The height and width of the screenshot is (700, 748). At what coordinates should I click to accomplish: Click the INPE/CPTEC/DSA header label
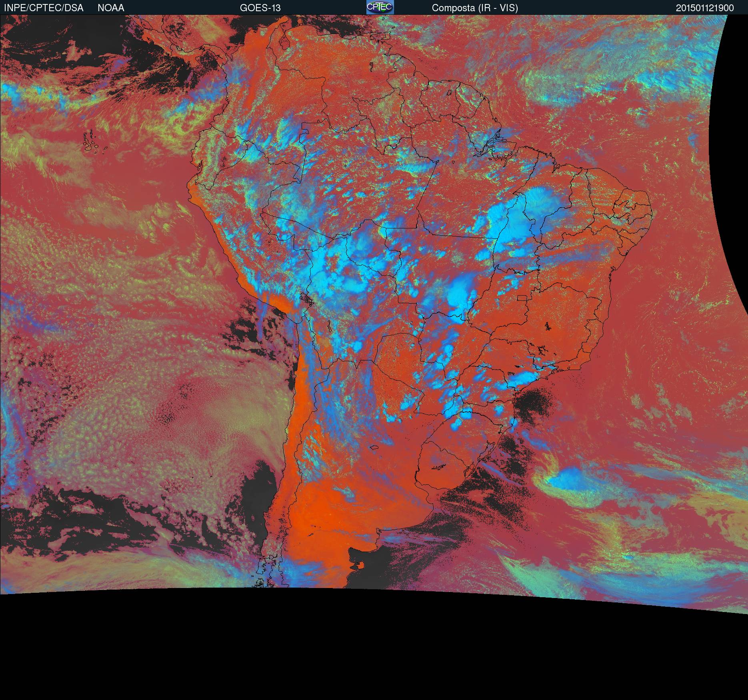click(44, 8)
